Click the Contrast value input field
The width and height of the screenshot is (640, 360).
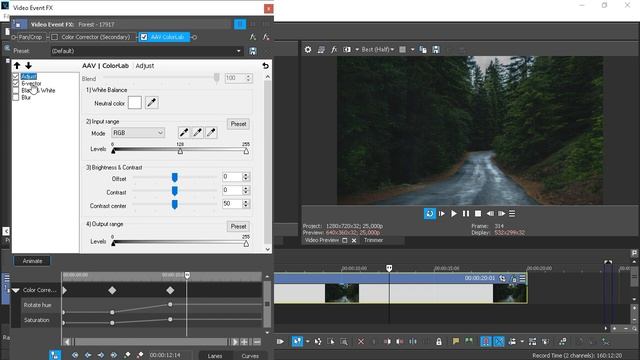coord(232,190)
